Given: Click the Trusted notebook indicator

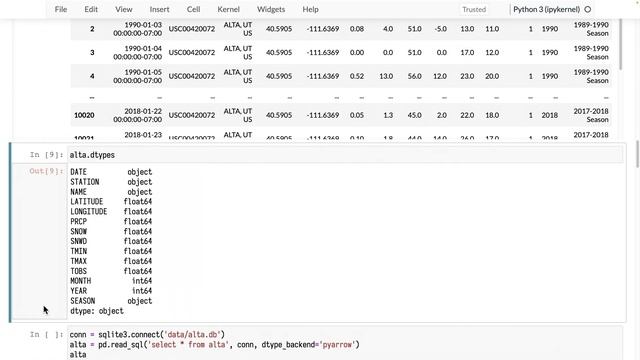Looking at the screenshot, I should coord(474,9).
